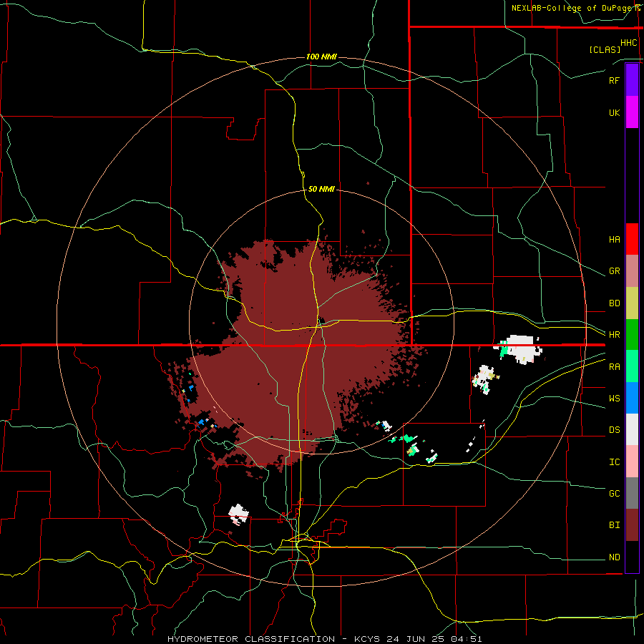Click the light green RA legend swatch
Image resolution: width=644 pixels, height=644 pixels.
632,366
